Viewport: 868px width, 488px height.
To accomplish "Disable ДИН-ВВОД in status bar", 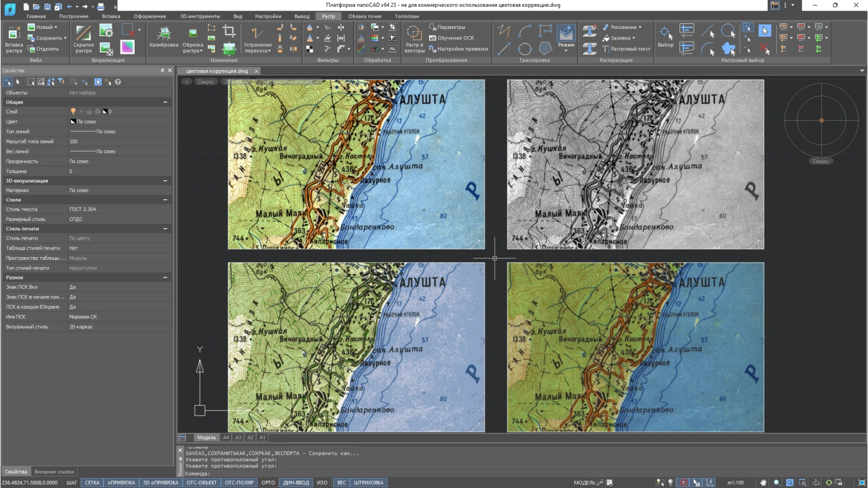I will [295, 482].
